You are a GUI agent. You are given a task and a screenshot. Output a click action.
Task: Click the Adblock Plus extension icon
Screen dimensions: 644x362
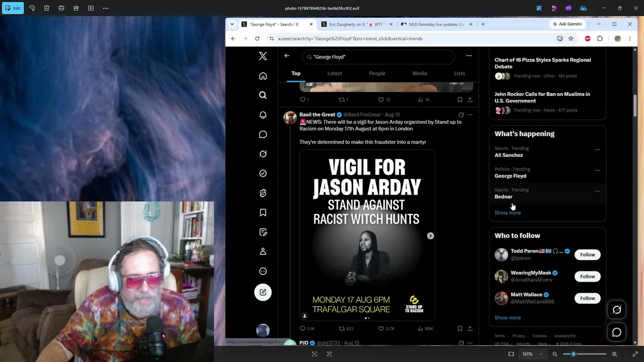pos(587,38)
